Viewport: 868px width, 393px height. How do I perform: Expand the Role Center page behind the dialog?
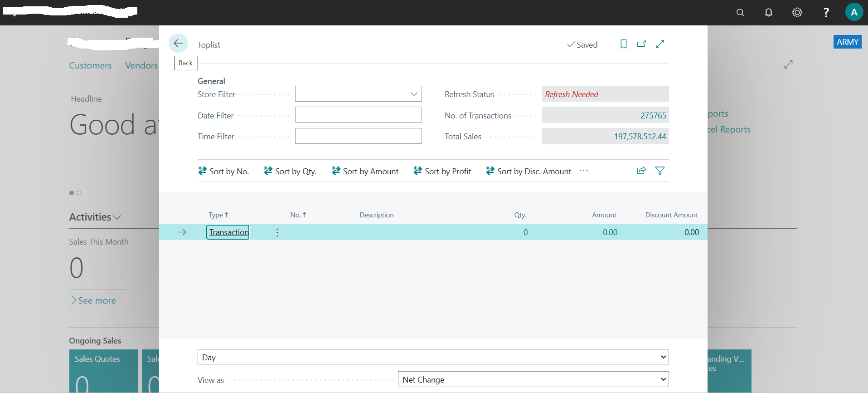point(789,64)
